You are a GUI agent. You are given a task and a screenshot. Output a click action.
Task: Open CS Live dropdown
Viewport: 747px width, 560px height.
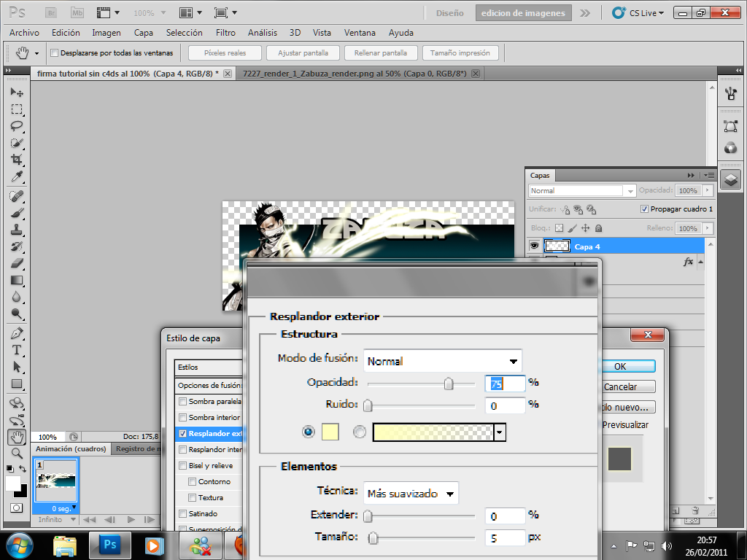tap(638, 13)
